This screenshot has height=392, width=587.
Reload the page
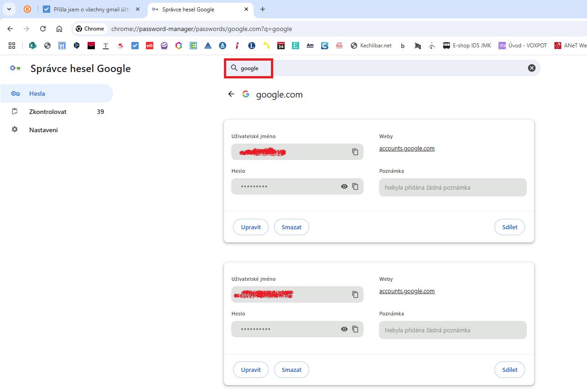tap(43, 29)
